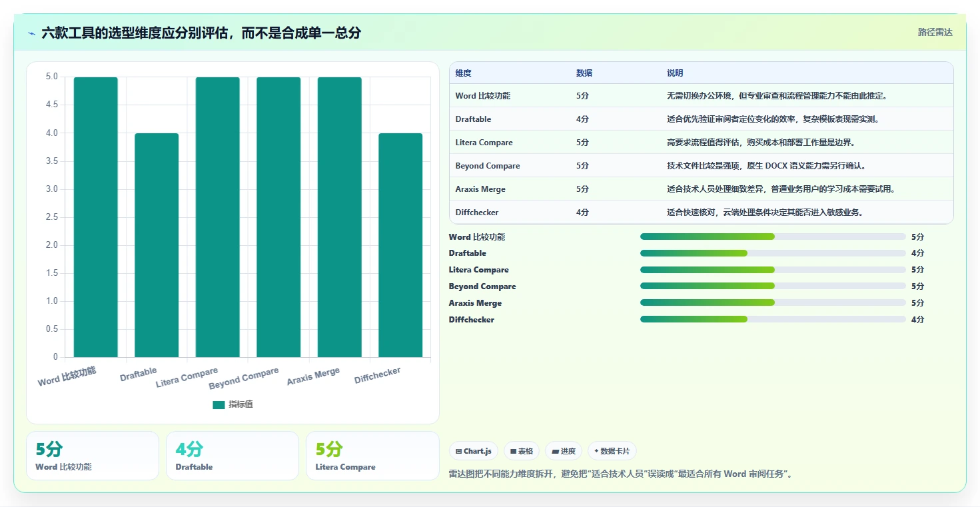
Task: Open the Word 比较功能 5分 data card
Action: pyautogui.click(x=93, y=456)
